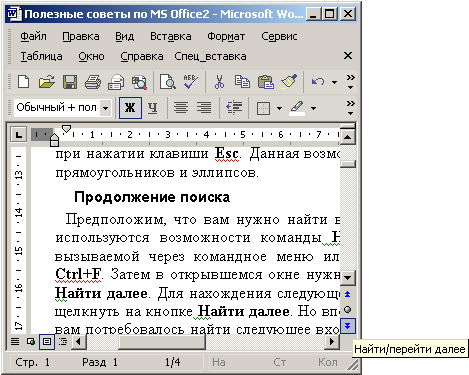Screen dimensions: 469x375
Task: Cut the selection with the scissors icon
Action: click(x=219, y=82)
